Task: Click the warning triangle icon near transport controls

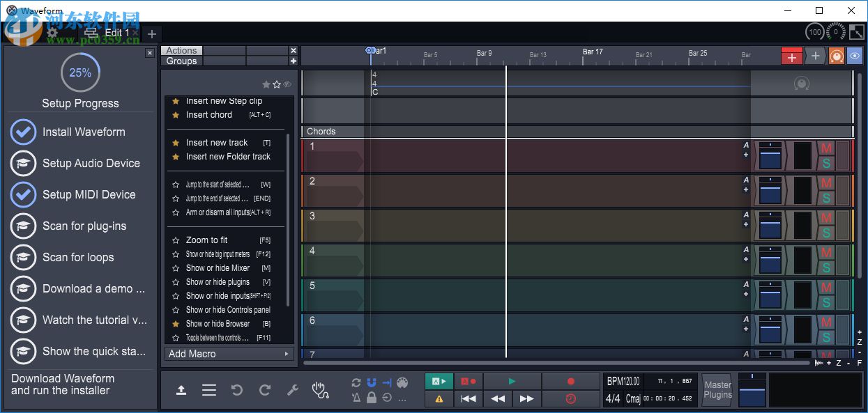Action: 439,399
